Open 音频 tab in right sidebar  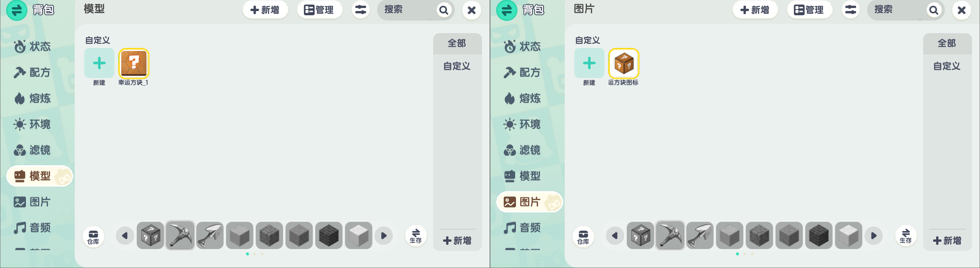pyautogui.click(x=523, y=228)
